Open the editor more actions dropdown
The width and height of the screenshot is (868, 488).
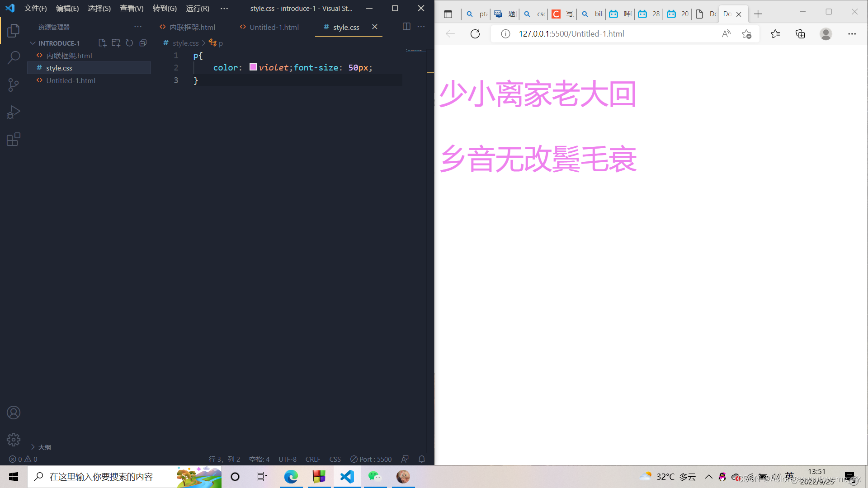click(x=421, y=27)
